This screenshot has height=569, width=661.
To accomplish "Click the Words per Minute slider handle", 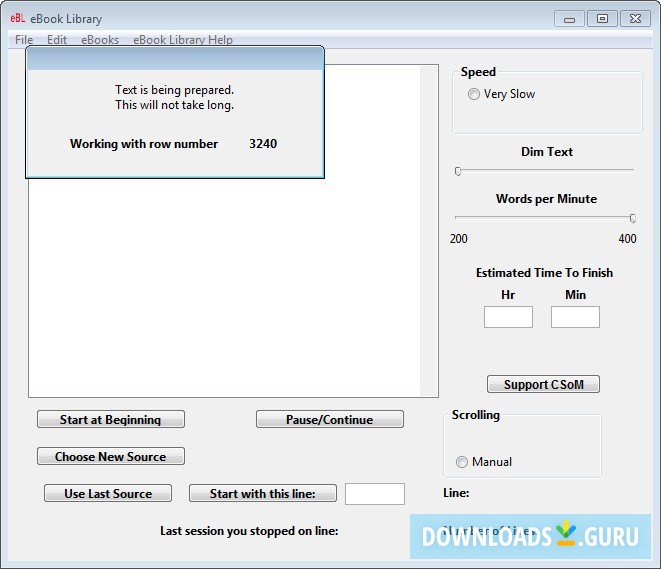I will click(632, 218).
